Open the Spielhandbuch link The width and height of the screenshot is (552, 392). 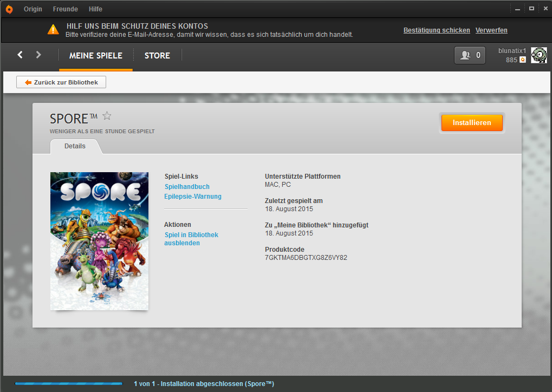(187, 187)
